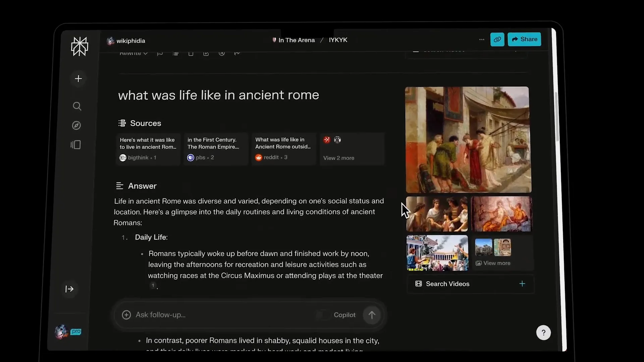Viewport: 644px width, 362px height.
Task: Expand View 2 more sources
Action: (352, 149)
